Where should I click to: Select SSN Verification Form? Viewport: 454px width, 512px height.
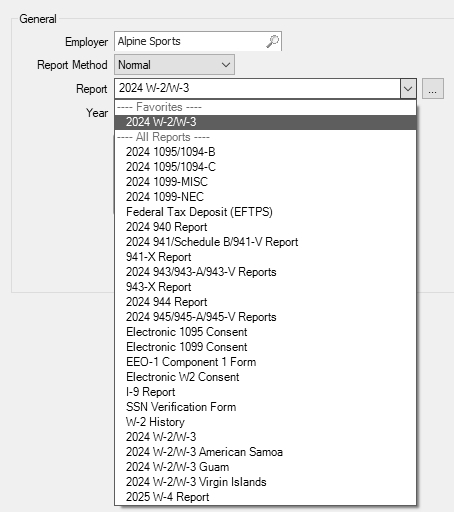pos(265,407)
